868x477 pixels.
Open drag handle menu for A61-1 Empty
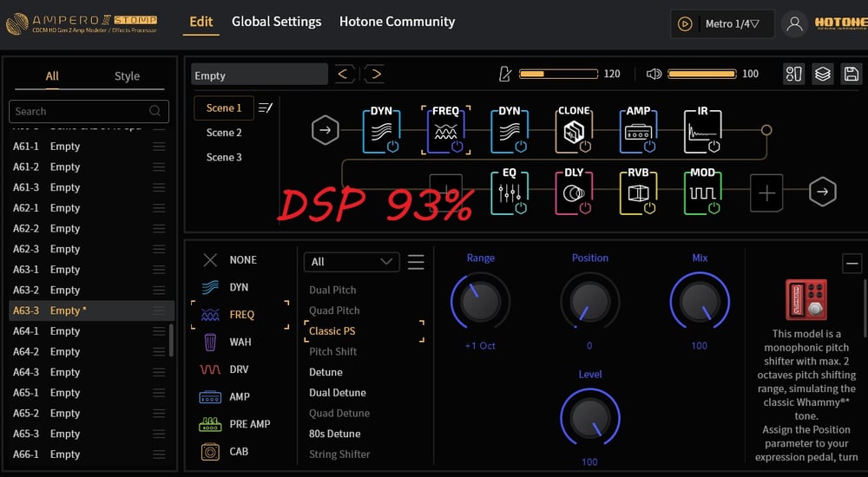159,147
